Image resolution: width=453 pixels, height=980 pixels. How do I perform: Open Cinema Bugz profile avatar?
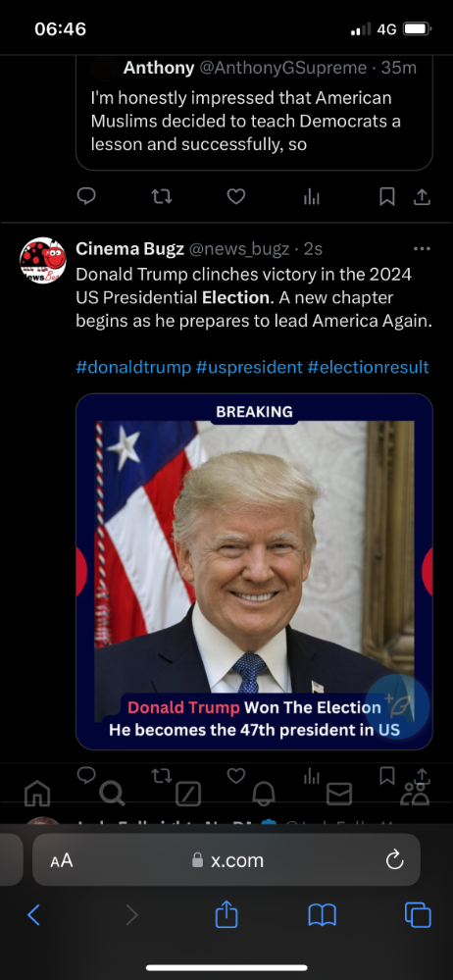click(42, 260)
